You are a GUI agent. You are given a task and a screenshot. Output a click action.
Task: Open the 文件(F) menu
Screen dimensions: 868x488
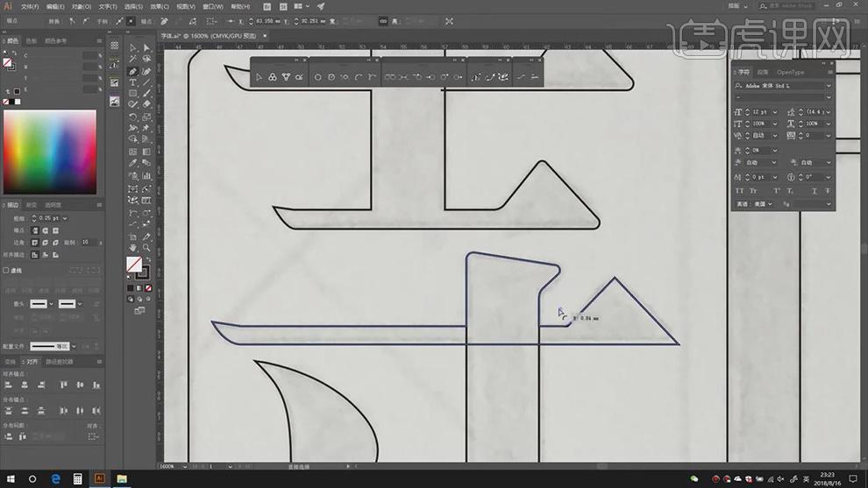click(30, 7)
